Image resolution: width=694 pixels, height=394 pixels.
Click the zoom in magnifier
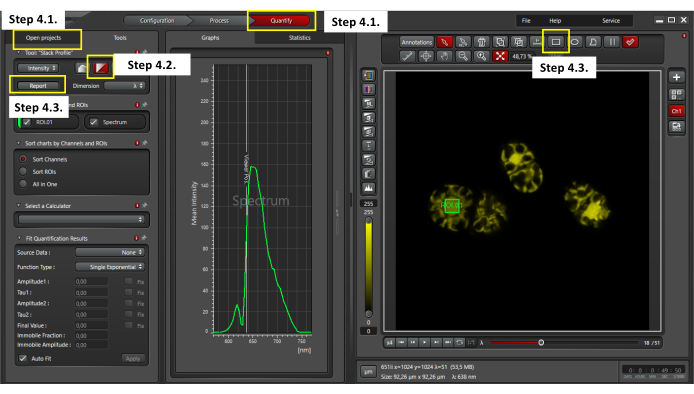pyautogui.click(x=482, y=56)
